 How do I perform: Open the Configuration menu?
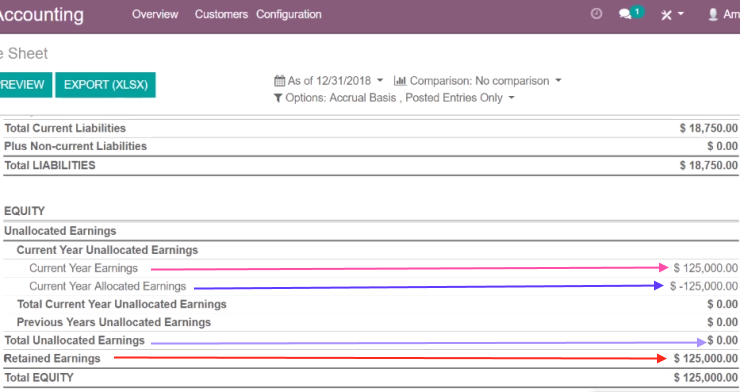click(x=289, y=14)
